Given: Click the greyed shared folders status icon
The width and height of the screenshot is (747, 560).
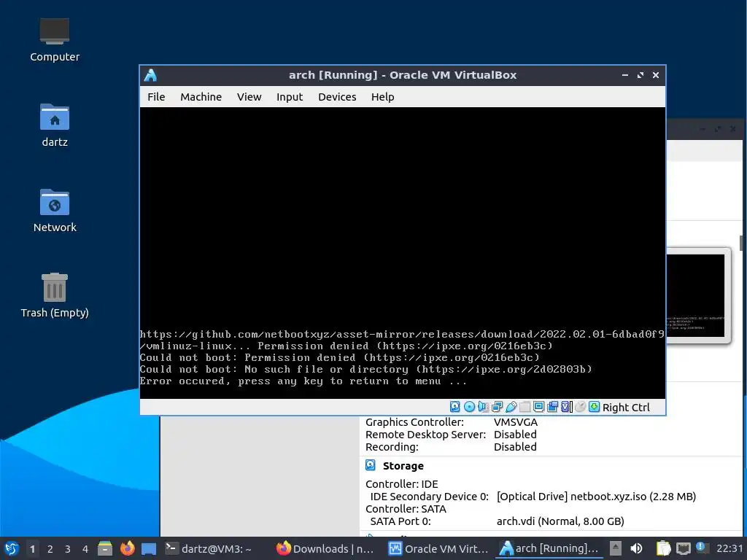Looking at the screenshot, I should (525, 407).
